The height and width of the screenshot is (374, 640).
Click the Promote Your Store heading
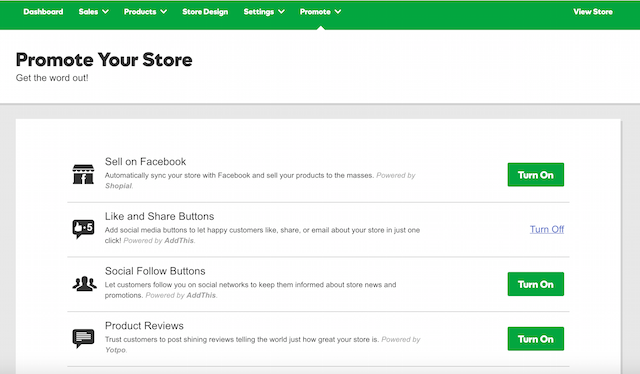[x=104, y=60]
